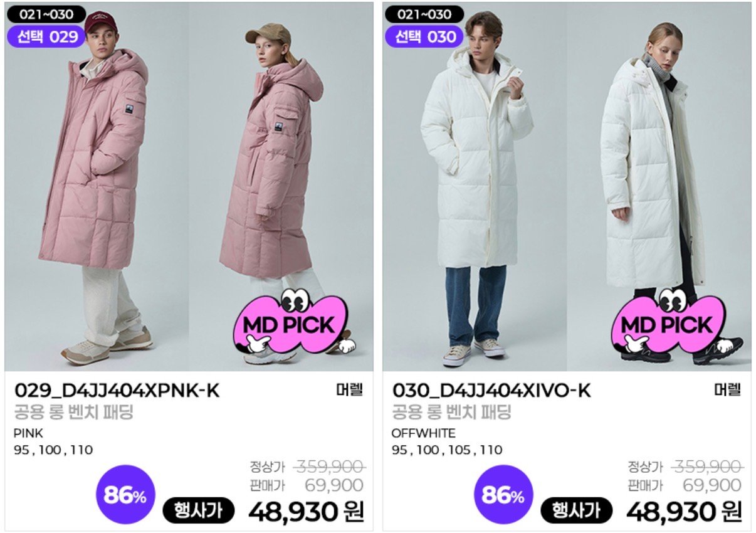Click the 머렐 brand label on item 029
756x533 pixels.
[x=349, y=390]
